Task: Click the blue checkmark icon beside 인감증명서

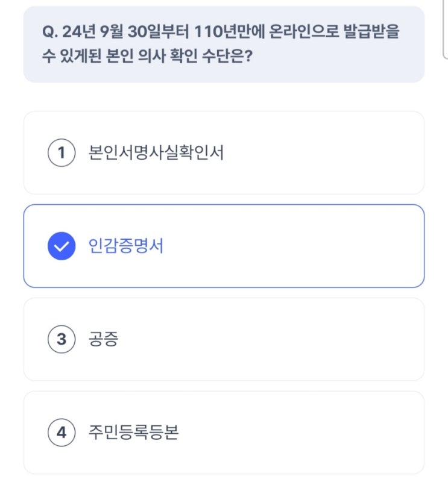Action: tap(61, 246)
